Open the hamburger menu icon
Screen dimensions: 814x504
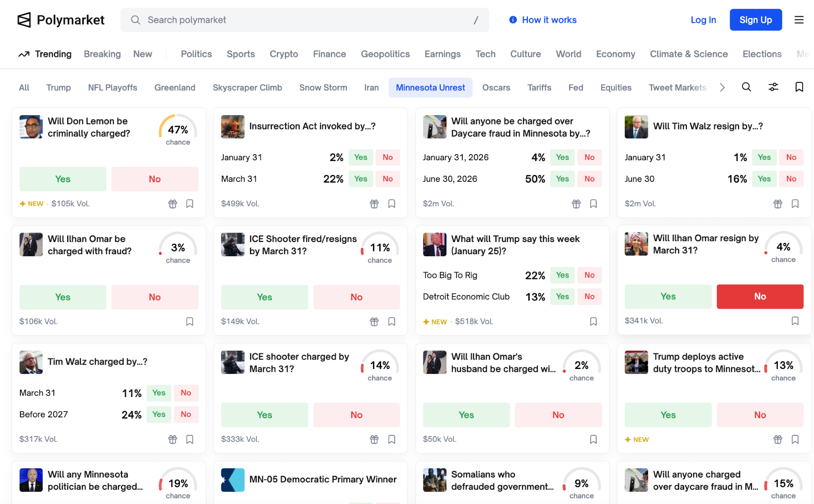799,20
